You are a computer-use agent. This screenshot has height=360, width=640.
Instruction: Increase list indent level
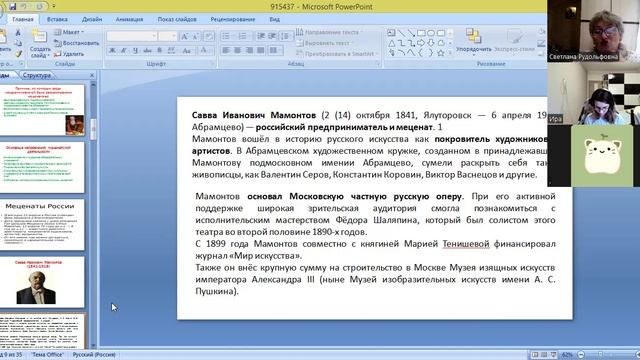[x=272, y=37]
